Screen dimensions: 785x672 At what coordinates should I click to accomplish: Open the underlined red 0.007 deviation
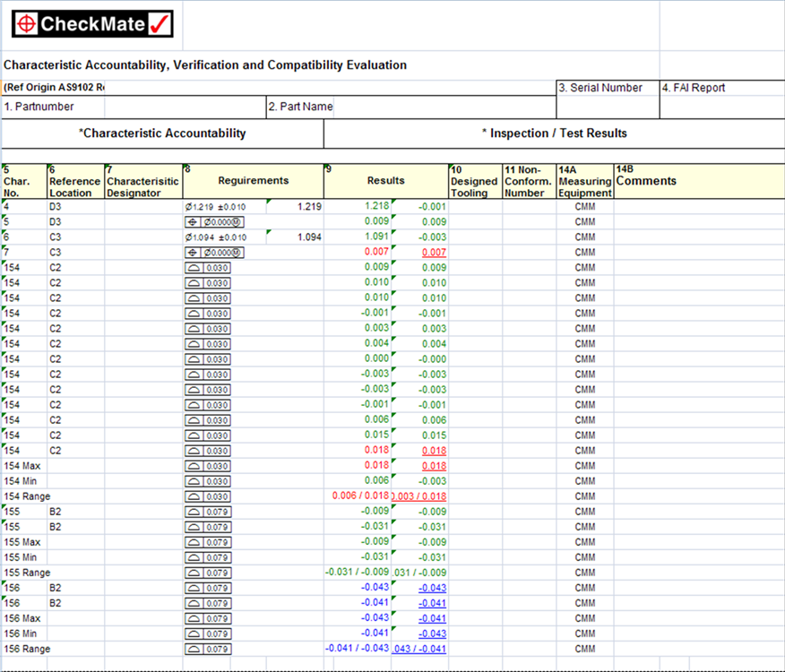tap(433, 253)
